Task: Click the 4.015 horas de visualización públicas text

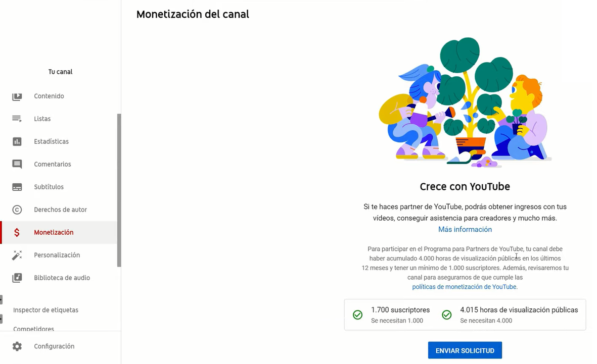Action: 519,310
